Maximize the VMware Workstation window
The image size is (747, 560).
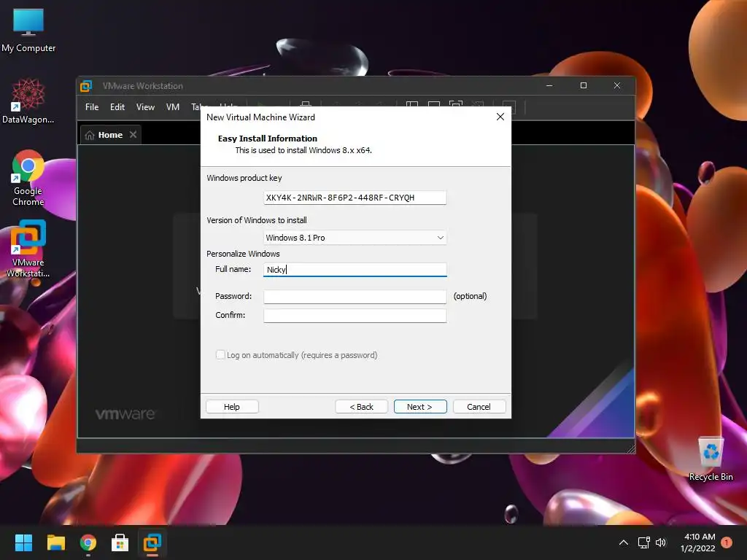(x=583, y=86)
